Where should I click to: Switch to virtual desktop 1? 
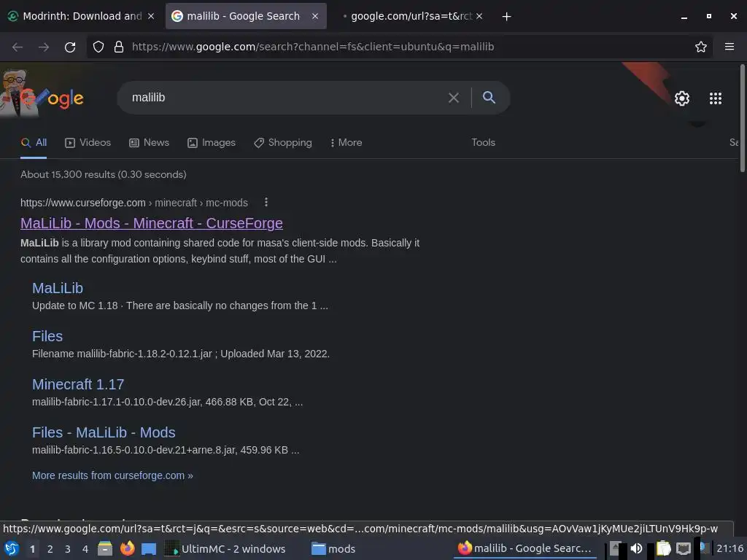[32, 549]
